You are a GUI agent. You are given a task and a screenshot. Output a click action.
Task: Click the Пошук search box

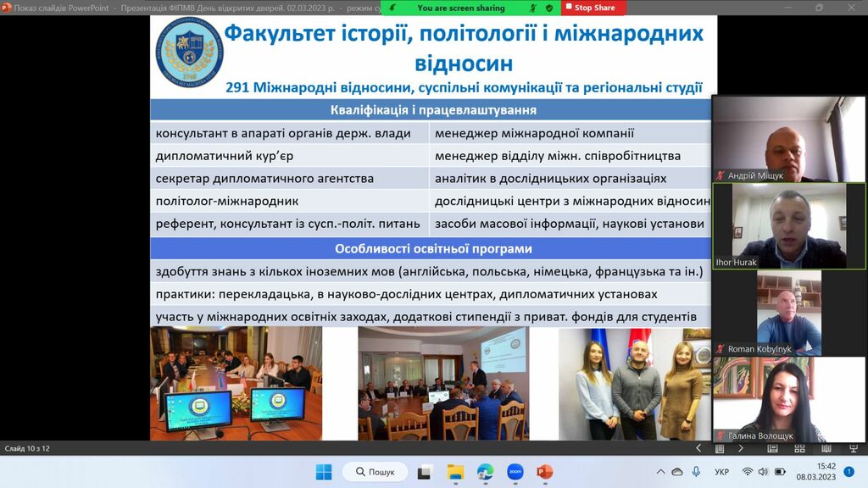pos(375,472)
